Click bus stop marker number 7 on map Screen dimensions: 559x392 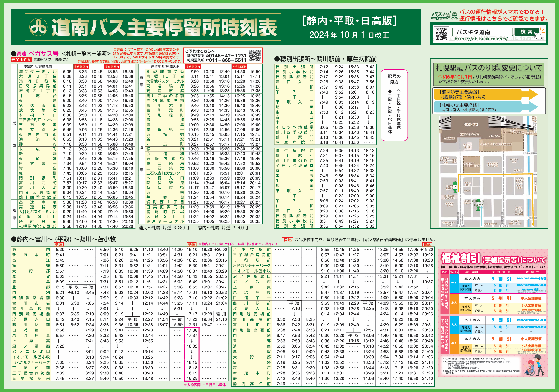(x=455, y=187)
